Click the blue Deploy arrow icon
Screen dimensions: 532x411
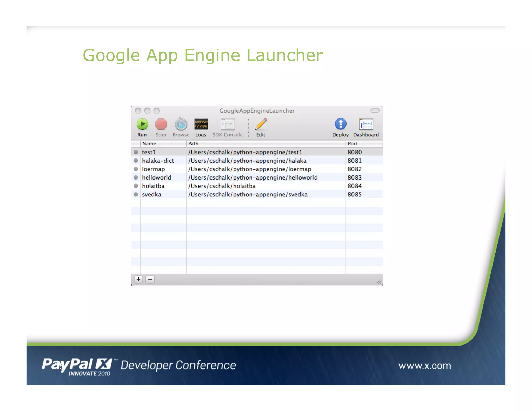[341, 124]
